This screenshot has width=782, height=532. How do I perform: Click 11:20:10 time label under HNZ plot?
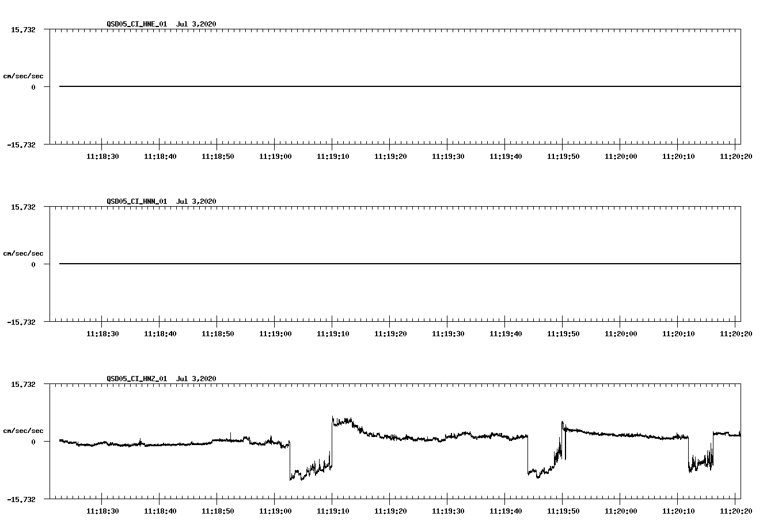click(678, 511)
